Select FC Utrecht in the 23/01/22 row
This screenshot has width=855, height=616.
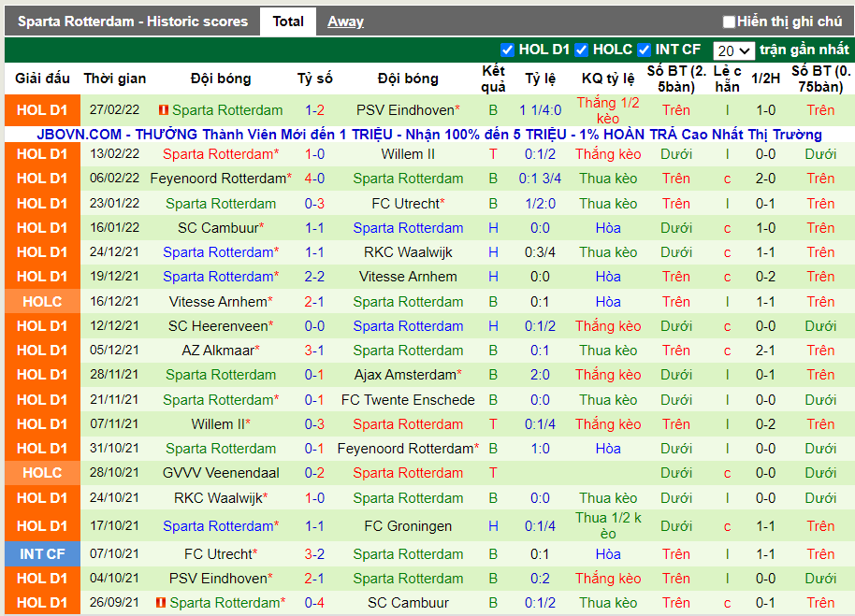[405, 204]
